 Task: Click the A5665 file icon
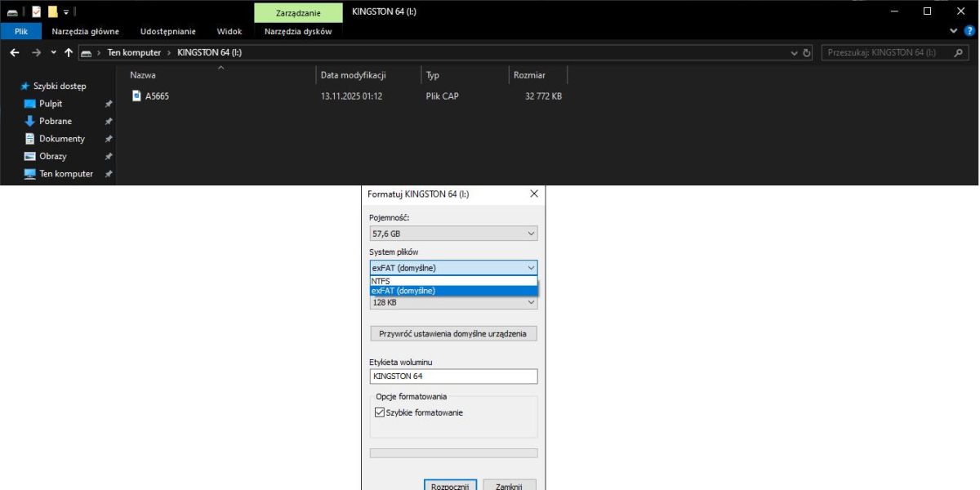coord(136,96)
